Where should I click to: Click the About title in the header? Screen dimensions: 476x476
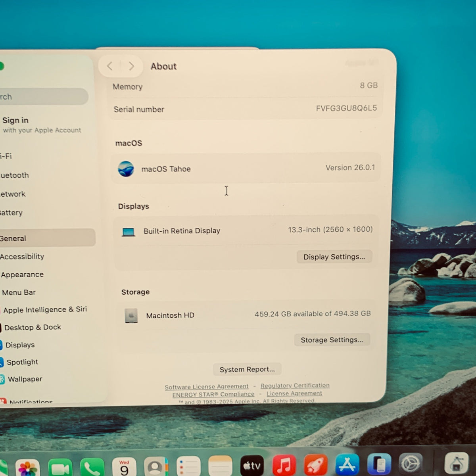[163, 66]
